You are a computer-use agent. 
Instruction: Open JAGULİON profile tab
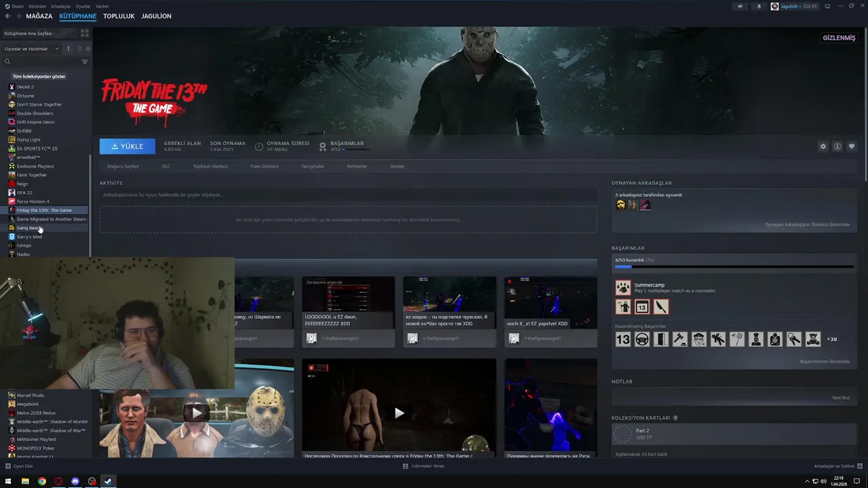157,16
